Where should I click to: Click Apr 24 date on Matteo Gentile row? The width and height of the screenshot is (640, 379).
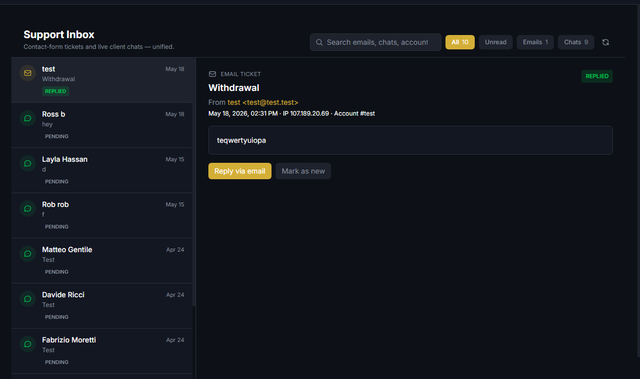pyautogui.click(x=175, y=250)
